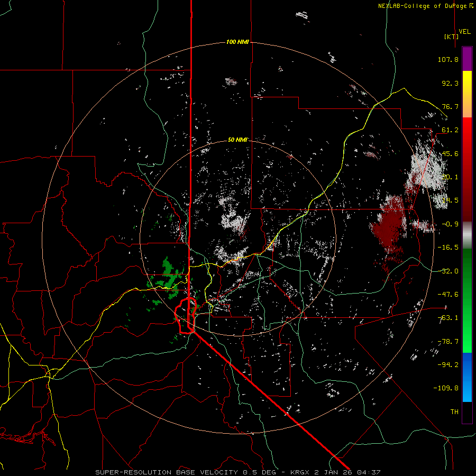The height and width of the screenshot is (476, 476).
Task: Click the -63.1 legend value
Action: [448, 318]
